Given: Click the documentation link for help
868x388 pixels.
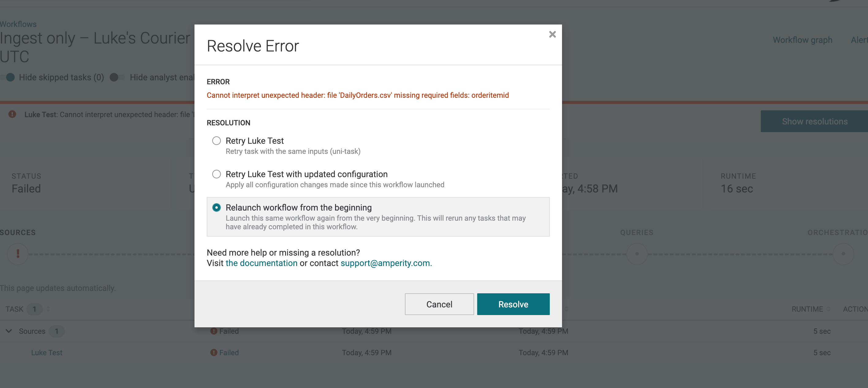Looking at the screenshot, I should click(261, 263).
